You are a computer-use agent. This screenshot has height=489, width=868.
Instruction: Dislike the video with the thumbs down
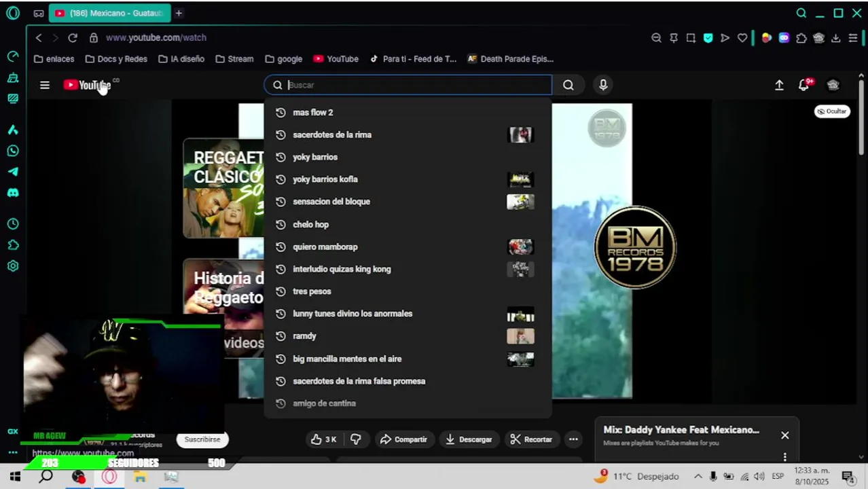(356, 439)
